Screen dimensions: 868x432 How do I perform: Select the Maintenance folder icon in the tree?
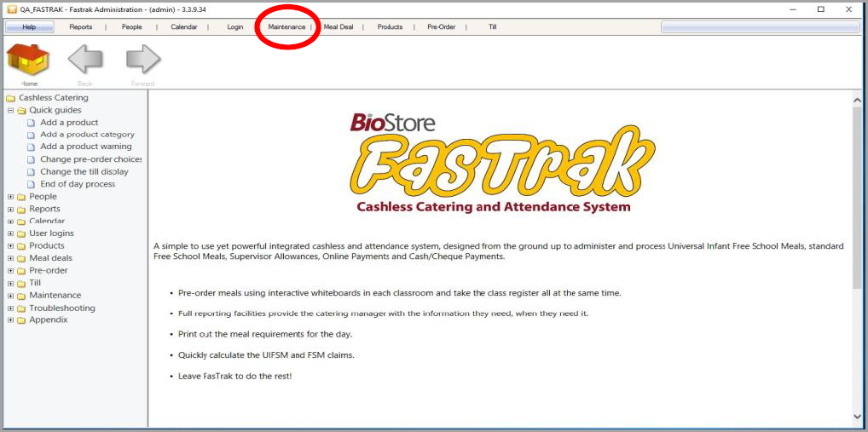[21, 296]
